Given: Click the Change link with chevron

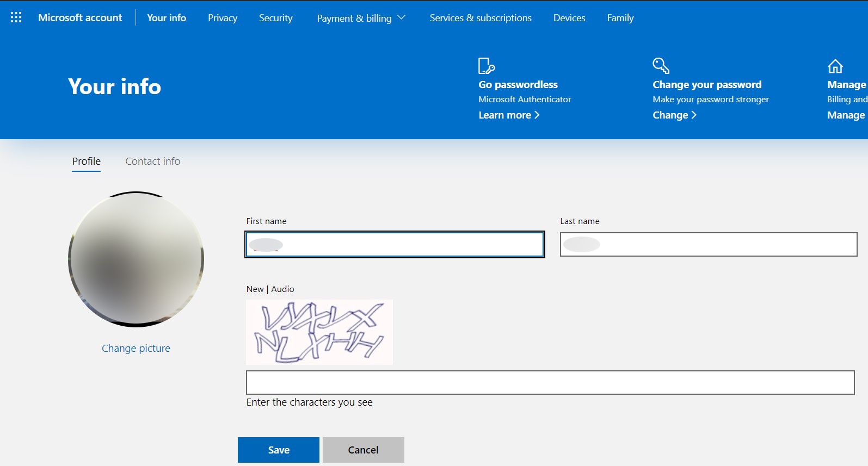Looking at the screenshot, I should 674,115.
